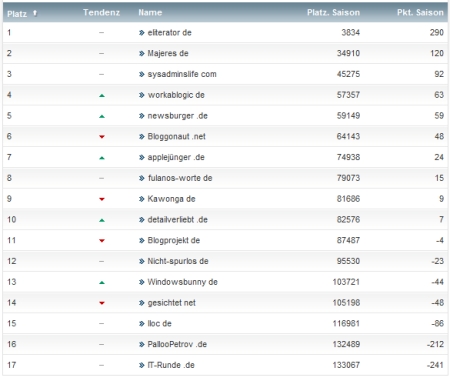Open the sysadminslife com link
Viewport: 450px width, 381px height.
point(182,74)
